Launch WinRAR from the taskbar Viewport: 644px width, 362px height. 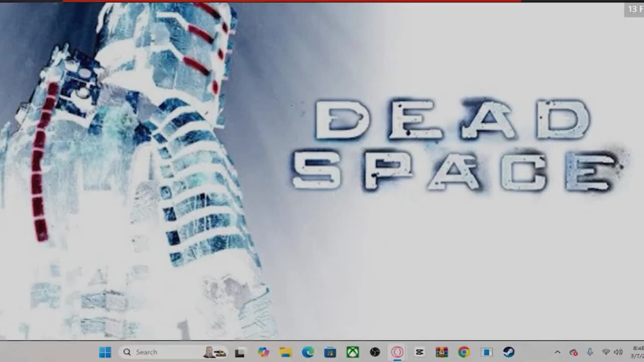coord(442,352)
